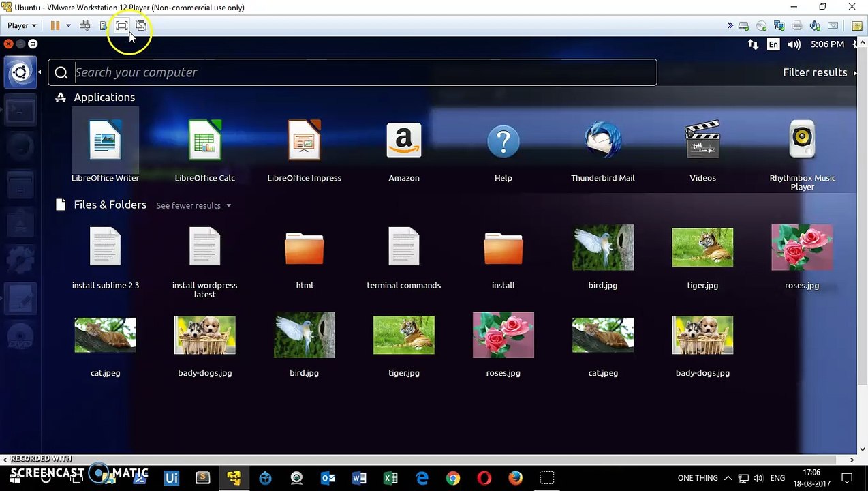Open Sublime Text from taskbar
Image resolution: width=868 pixels, height=491 pixels.
point(202,478)
